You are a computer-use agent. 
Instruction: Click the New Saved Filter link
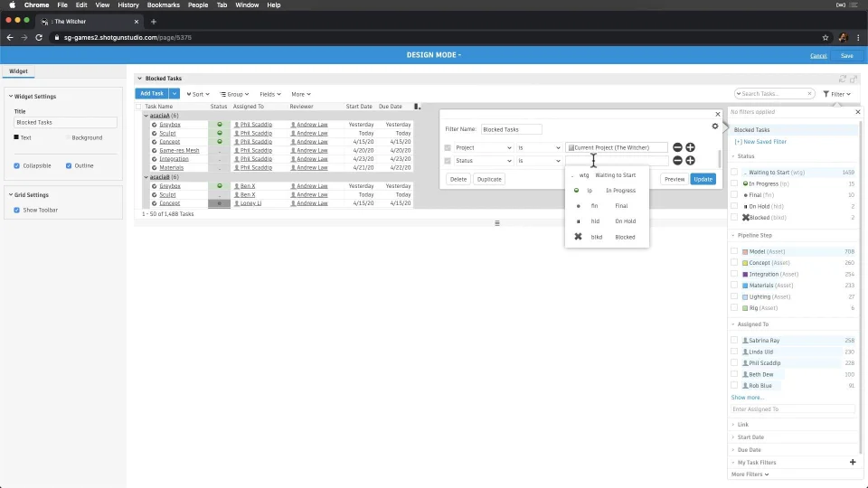pyautogui.click(x=760, y=142)
